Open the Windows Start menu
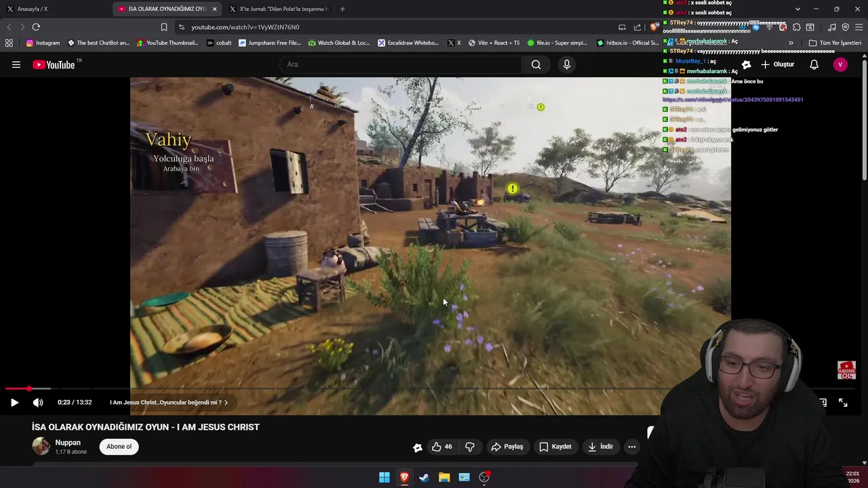The width and height of the screenshot is (868, 488). click(x=384, y=477)
